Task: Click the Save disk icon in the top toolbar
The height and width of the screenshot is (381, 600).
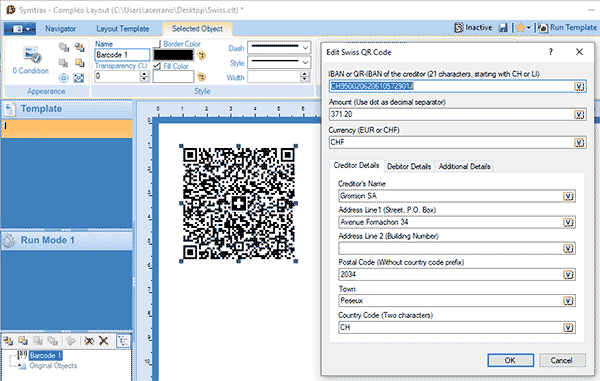Action: click(503, 28)
